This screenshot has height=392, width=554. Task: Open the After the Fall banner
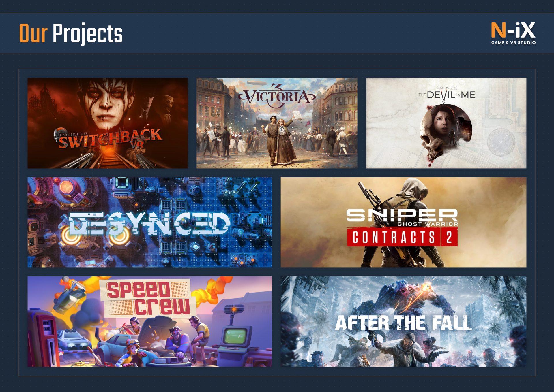[403, 321]
